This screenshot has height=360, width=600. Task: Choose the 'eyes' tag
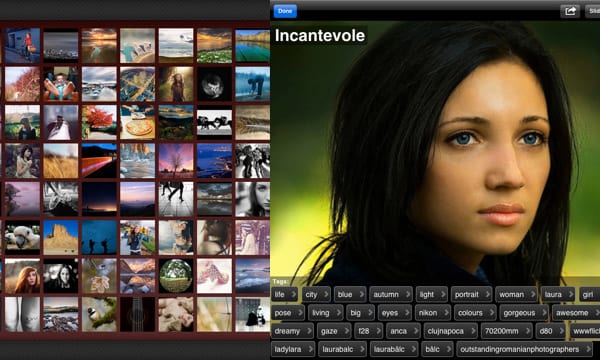(x=395, y=313)
